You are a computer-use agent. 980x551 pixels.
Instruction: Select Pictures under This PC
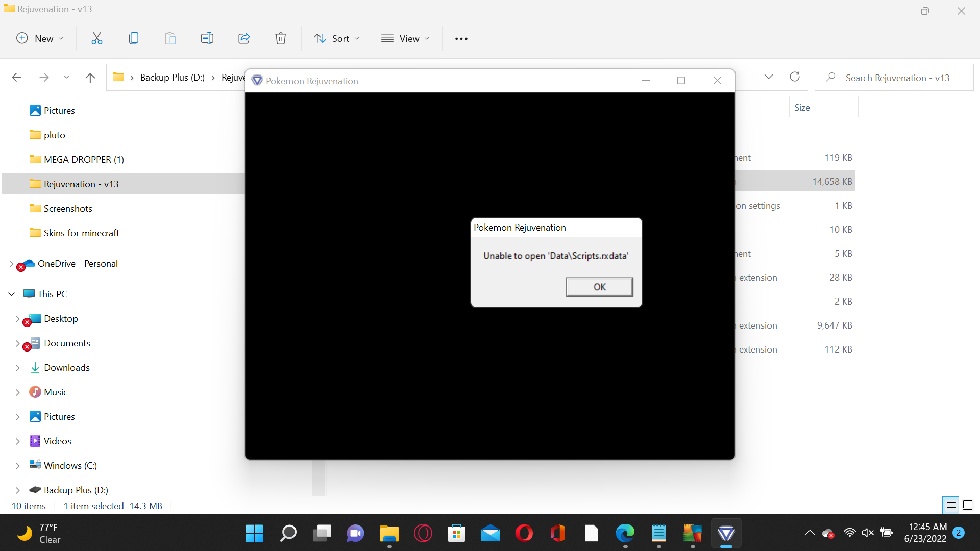click(x=59, y=416)
